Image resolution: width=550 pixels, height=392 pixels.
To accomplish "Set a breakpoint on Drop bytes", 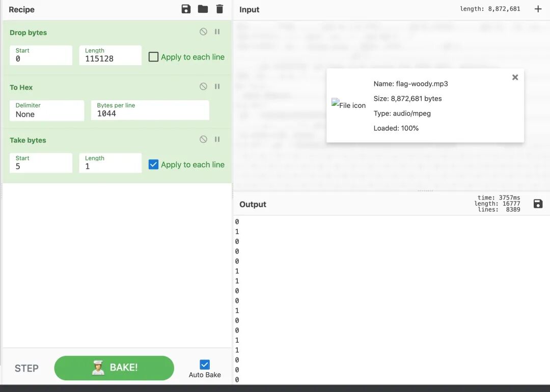I will tap(217, 32).
